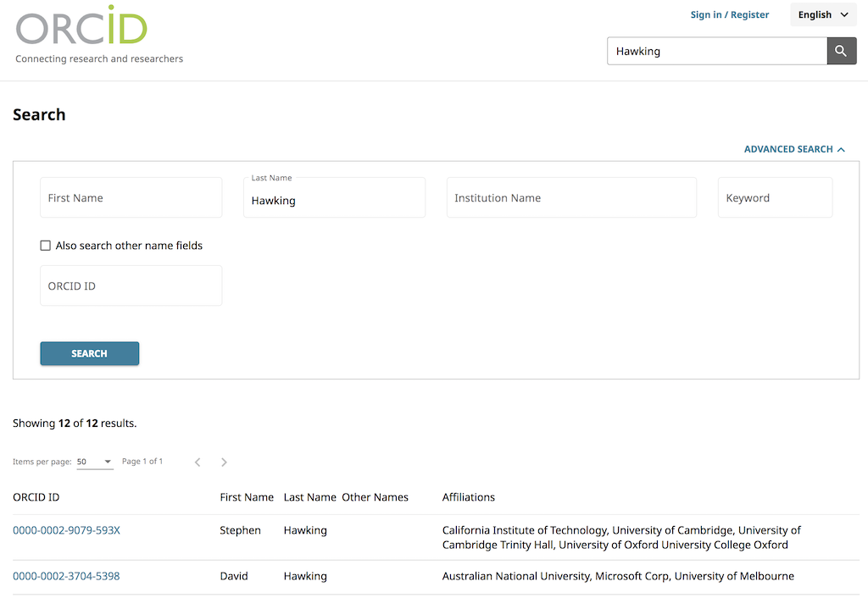Click the blue SEARCH button
Screen dimensions: 868x598
coord(90,353)
